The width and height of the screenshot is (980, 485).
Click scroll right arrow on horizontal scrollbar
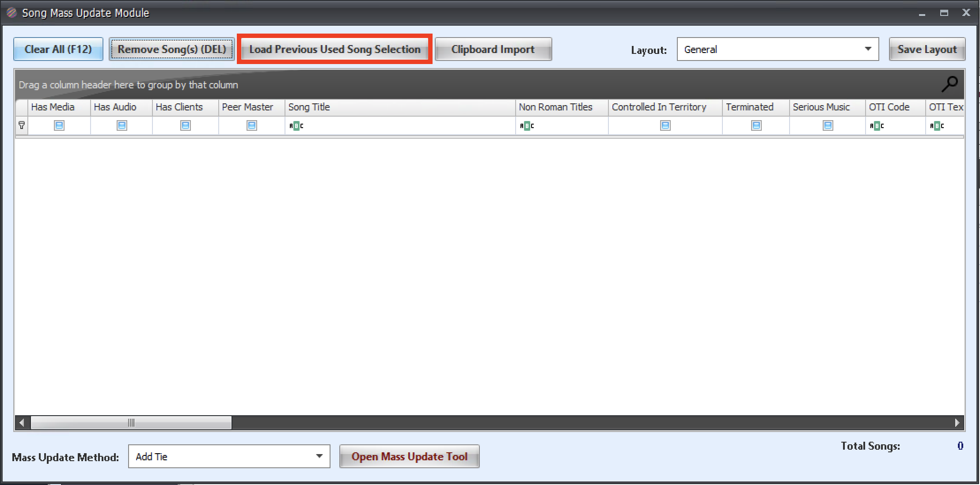pos(957,423)
